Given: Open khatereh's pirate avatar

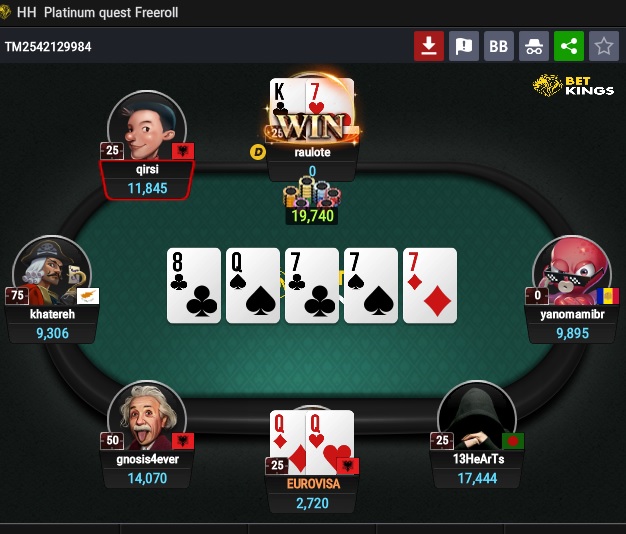Looking at the screenshot, I should [52, 271].
